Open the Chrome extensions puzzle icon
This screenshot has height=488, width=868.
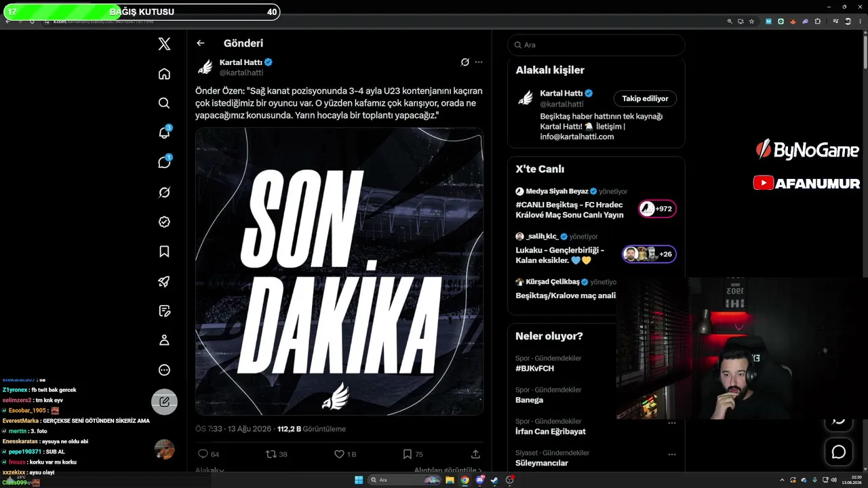point(817,22)
